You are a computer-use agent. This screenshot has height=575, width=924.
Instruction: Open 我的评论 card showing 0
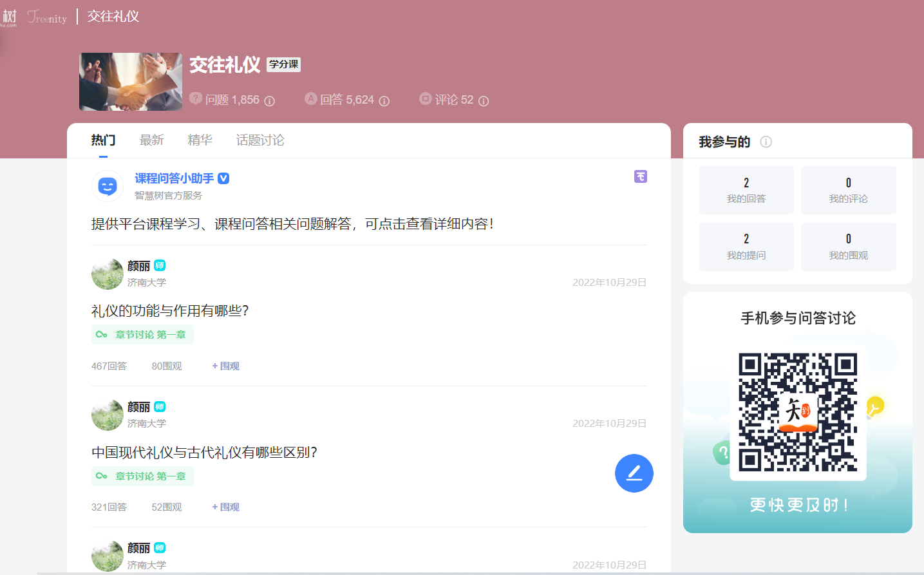click(849, 190)
